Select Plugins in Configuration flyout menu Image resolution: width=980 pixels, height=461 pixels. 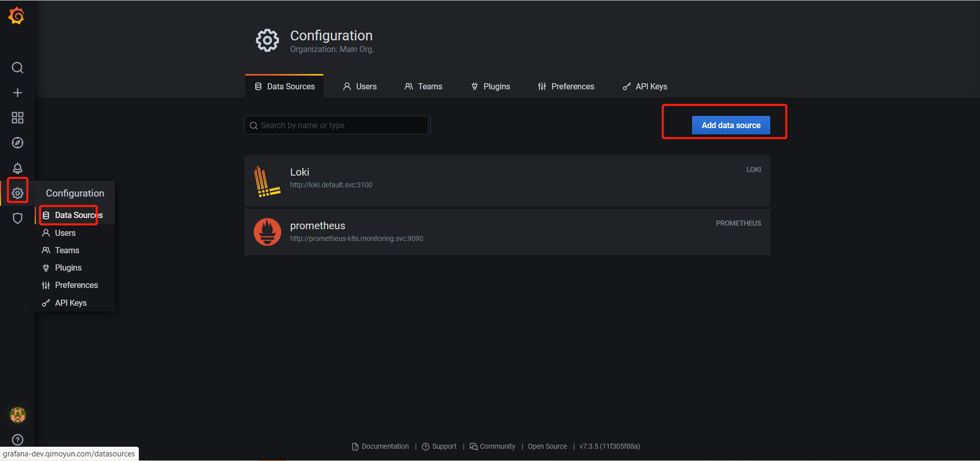[x=75, y=268]
